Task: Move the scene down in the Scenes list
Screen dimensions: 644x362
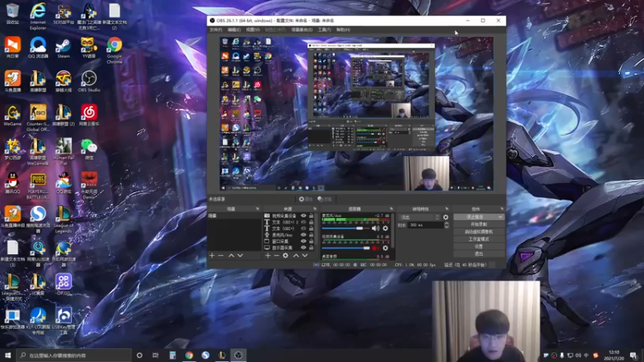Action: coord(240,255)
